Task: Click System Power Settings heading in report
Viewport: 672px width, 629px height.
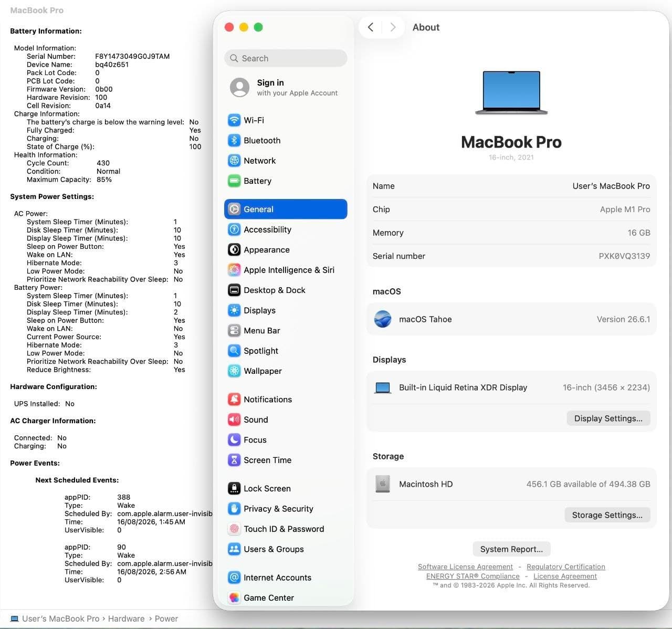Action: (52, 196)
